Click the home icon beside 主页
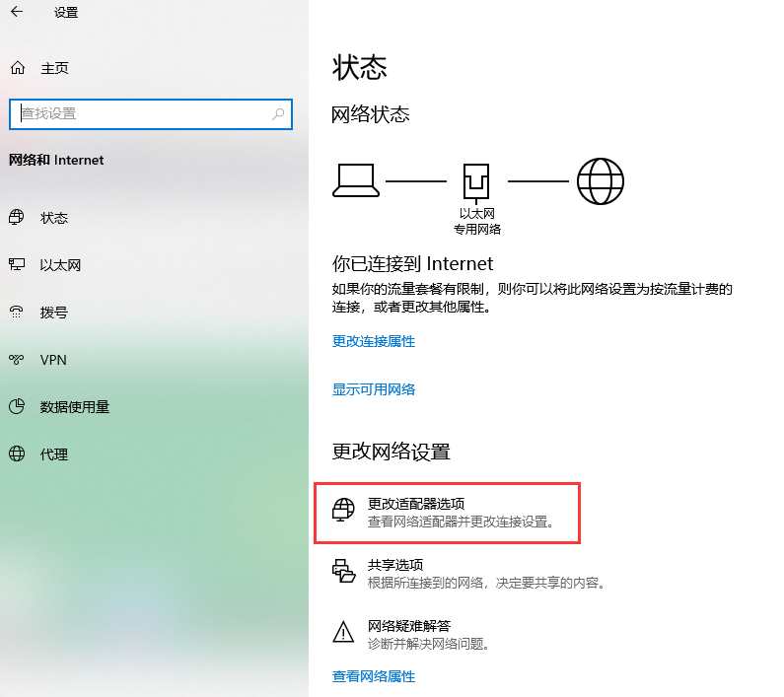The height and width of the screenshot is (697, 784). tap(18, 67)
